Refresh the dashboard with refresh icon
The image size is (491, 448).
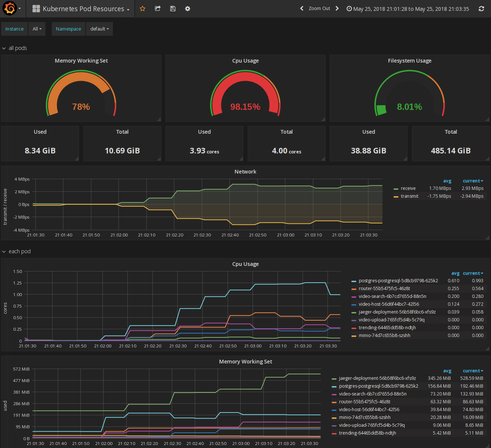point(481,9)
